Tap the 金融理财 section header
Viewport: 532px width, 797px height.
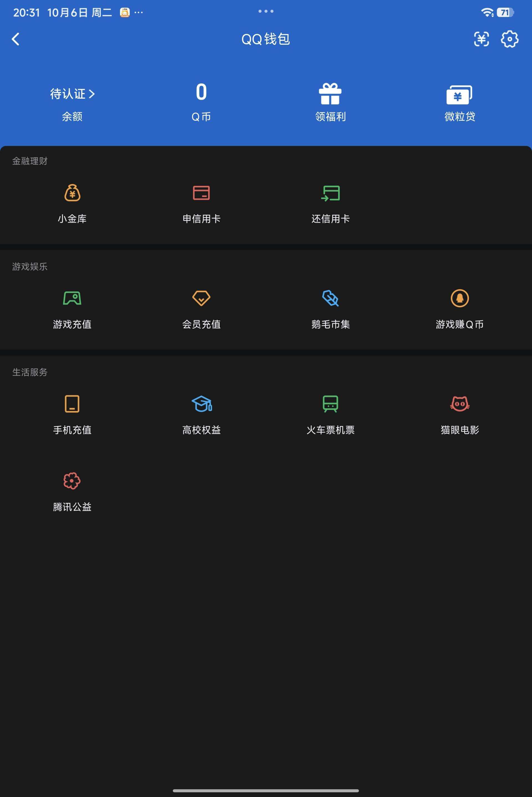click(30, 161)
